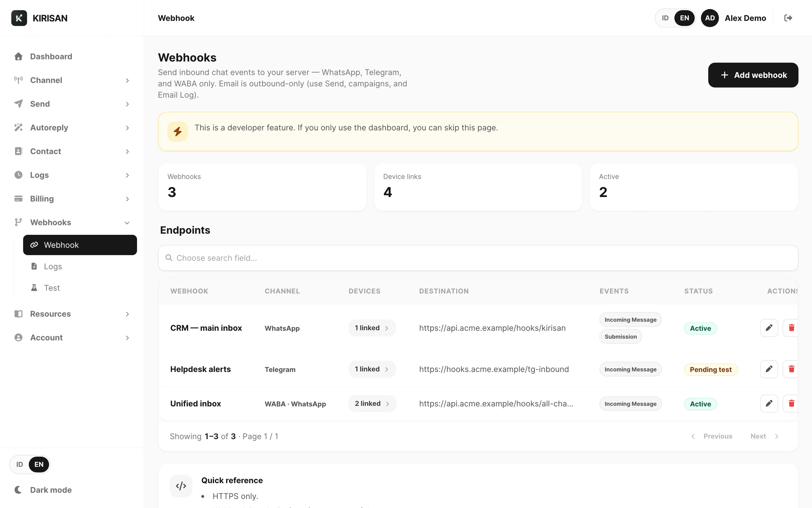Open Test under Webhooks

(80, 288)
